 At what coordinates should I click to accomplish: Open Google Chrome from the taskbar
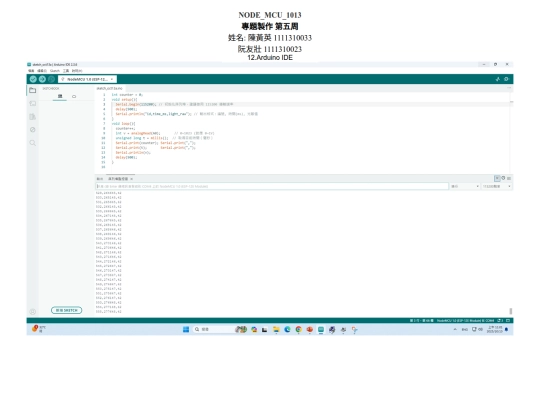[298, 330]
